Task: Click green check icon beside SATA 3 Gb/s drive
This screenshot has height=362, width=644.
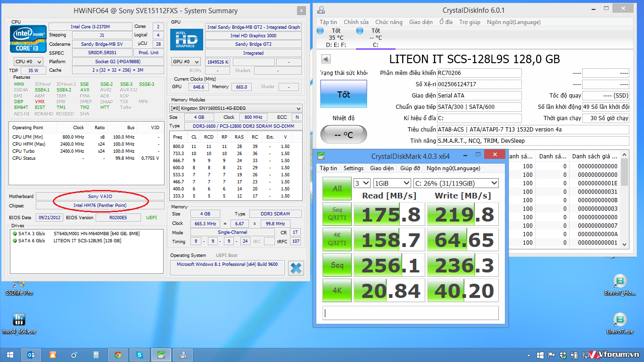Action: coord(15,233)
